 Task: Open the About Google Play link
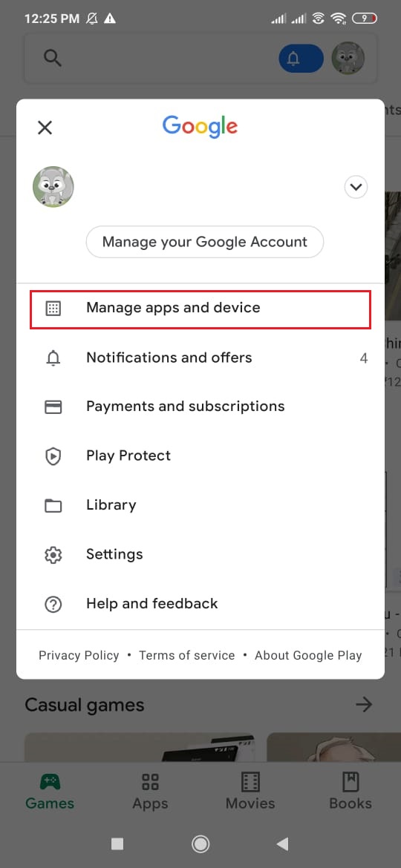pos(308,655)
